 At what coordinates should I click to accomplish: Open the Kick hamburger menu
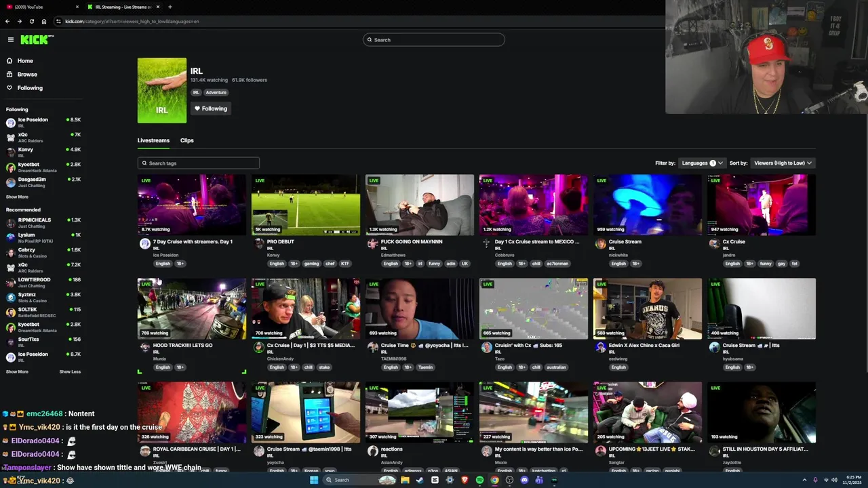tap(10, 40)
